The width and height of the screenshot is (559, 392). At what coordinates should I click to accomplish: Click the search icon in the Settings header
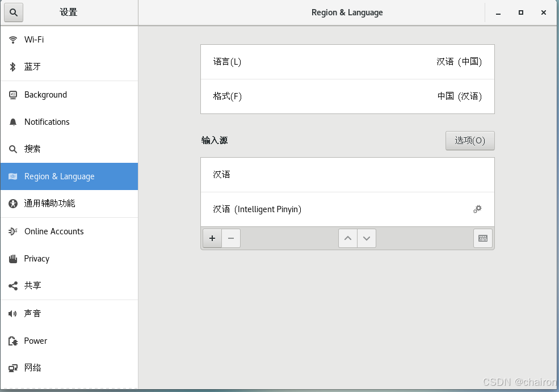tap(14, 12)
